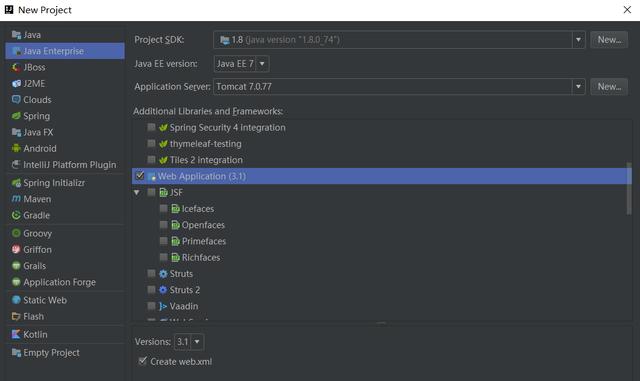
Task: Toggle the Create web.xml checkbox
Action: pos(142,361)
